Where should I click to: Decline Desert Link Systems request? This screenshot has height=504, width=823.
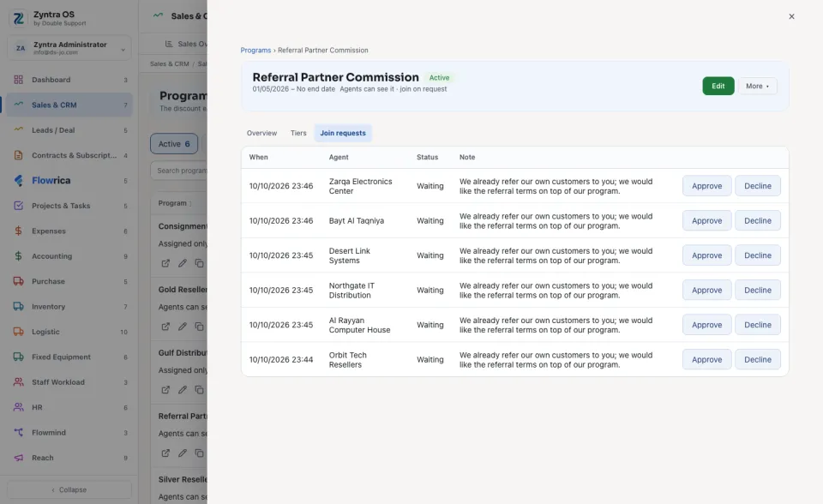[x=757, y=255]
